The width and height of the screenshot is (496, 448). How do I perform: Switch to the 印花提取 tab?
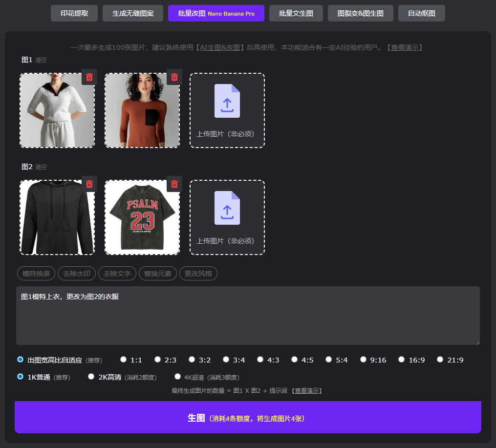pos(74,14)
